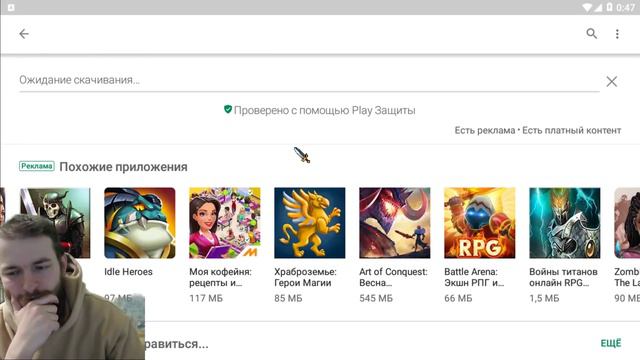Image resolution: width=640 pixels, height=360 pixels.
Task: Click 'Есть реклама' label
Action: (x=485, y=131)
